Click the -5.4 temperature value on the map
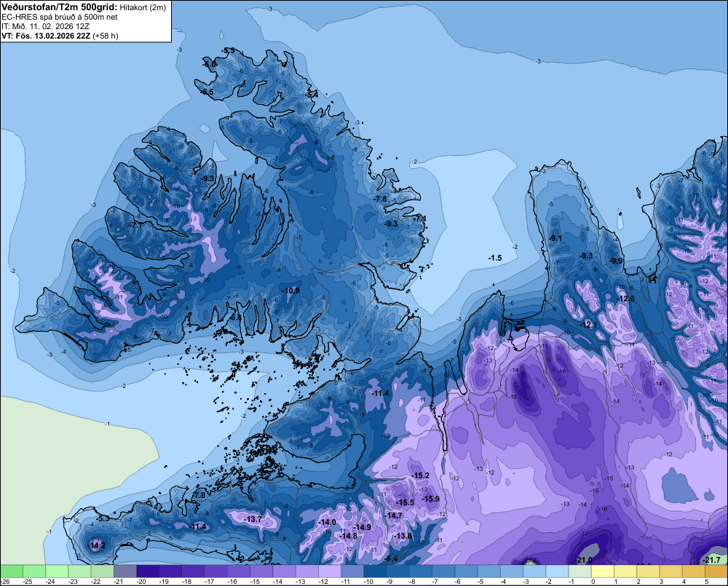 pos(312,94)
